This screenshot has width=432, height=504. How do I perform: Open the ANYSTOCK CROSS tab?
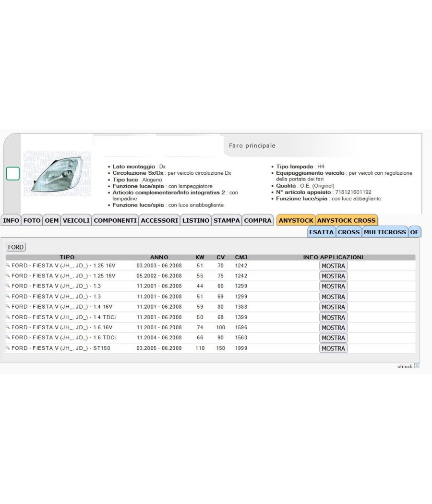point(347,220)
